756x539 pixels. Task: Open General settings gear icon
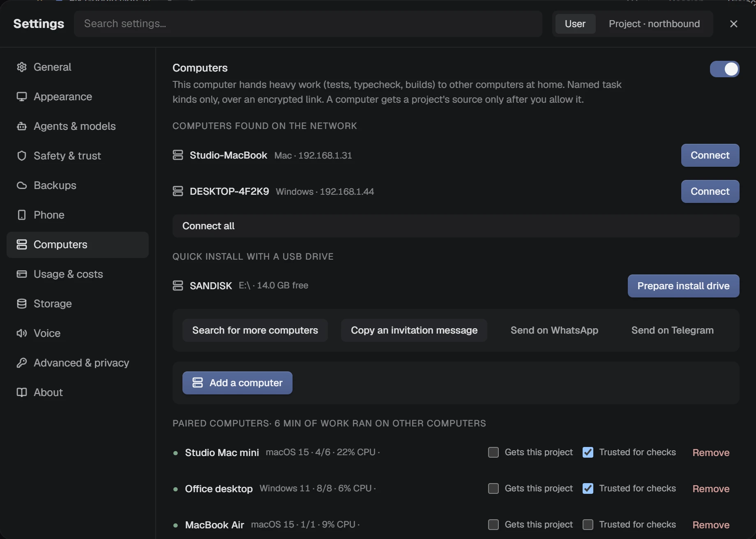point(22,67)
